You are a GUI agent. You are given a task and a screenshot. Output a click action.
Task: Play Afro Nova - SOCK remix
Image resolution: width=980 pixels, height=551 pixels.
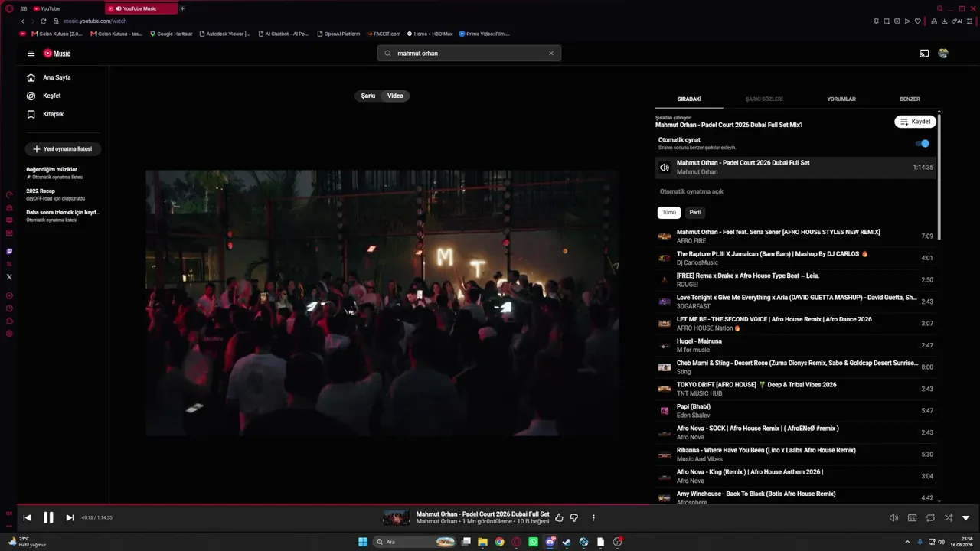pos(796,432)
